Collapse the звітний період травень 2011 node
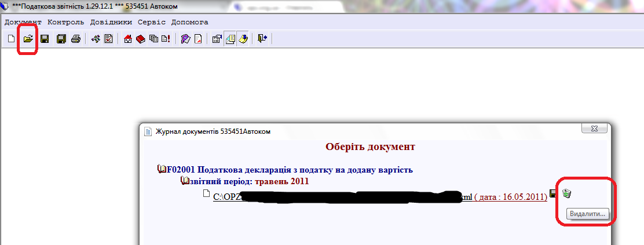The image size is (644, 245). coord(185,181)
